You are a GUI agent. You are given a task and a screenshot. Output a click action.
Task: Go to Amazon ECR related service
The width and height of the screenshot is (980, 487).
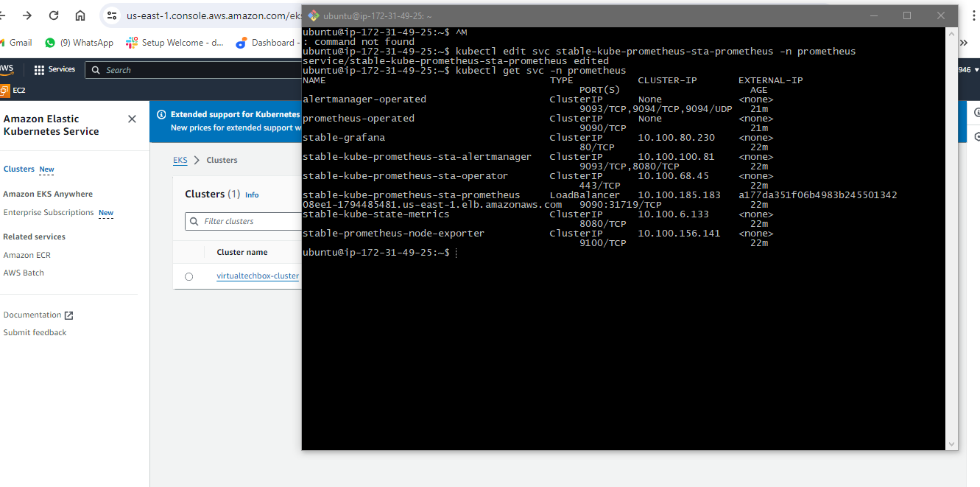27,255
